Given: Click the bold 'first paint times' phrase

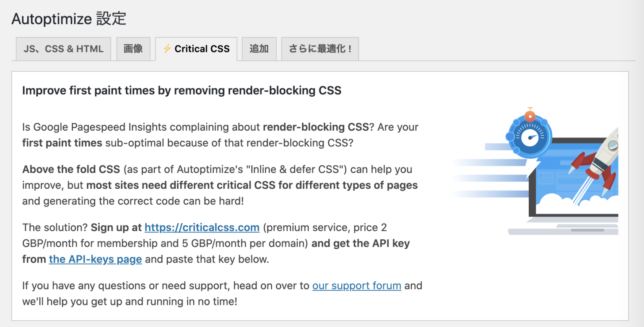Looking at the screenshot, I should click(x=62, y=143).
